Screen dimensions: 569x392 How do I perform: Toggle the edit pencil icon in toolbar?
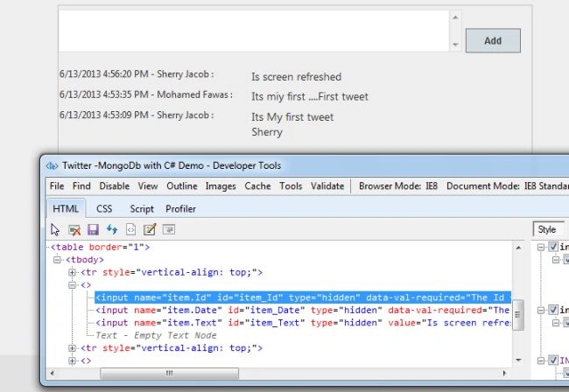point(150,229)
